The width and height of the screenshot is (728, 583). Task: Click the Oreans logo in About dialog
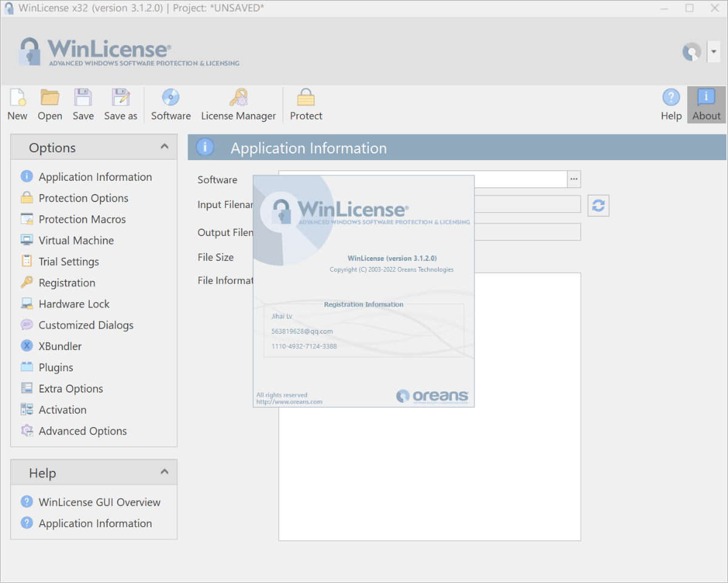tap(433, 396)
